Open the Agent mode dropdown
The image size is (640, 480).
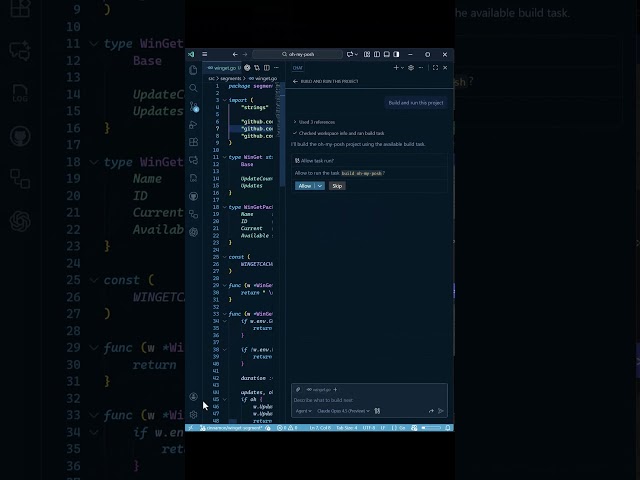304,411
